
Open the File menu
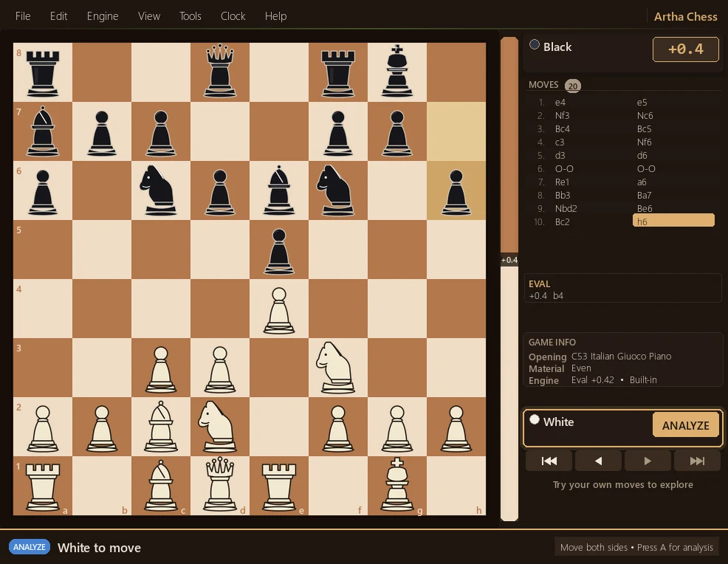(x=23, y=16)
